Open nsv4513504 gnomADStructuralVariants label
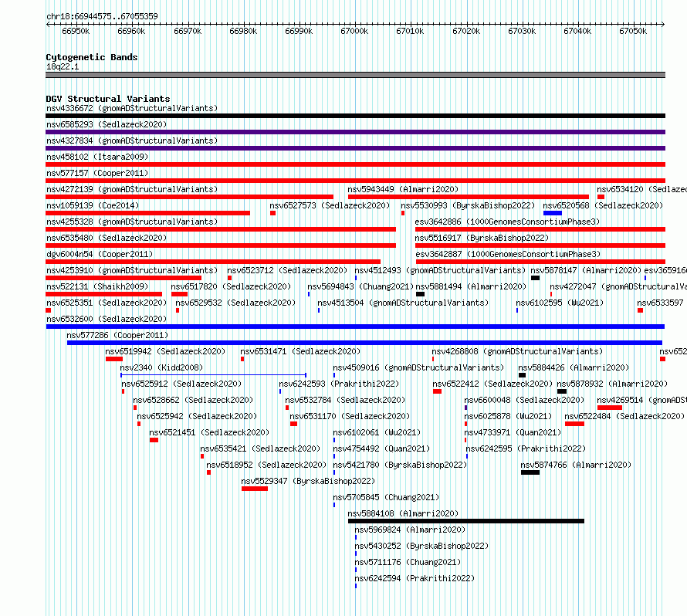 [x=403, y=303]
